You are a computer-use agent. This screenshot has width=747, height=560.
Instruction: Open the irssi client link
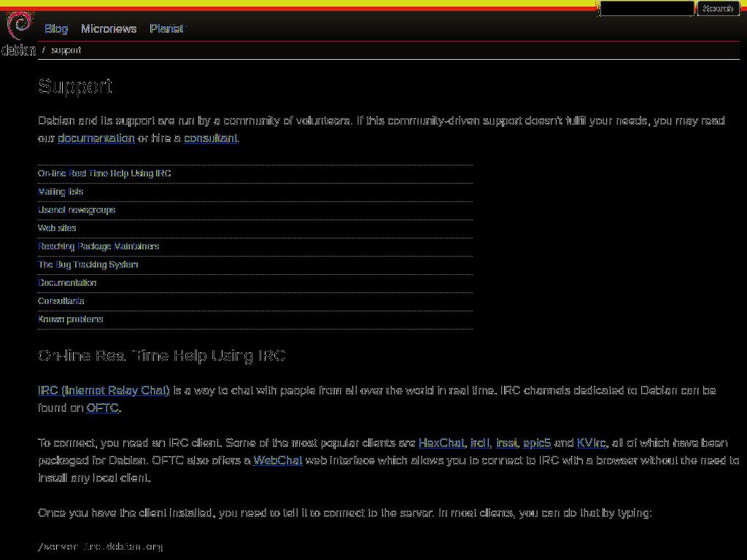click(506, 443)
